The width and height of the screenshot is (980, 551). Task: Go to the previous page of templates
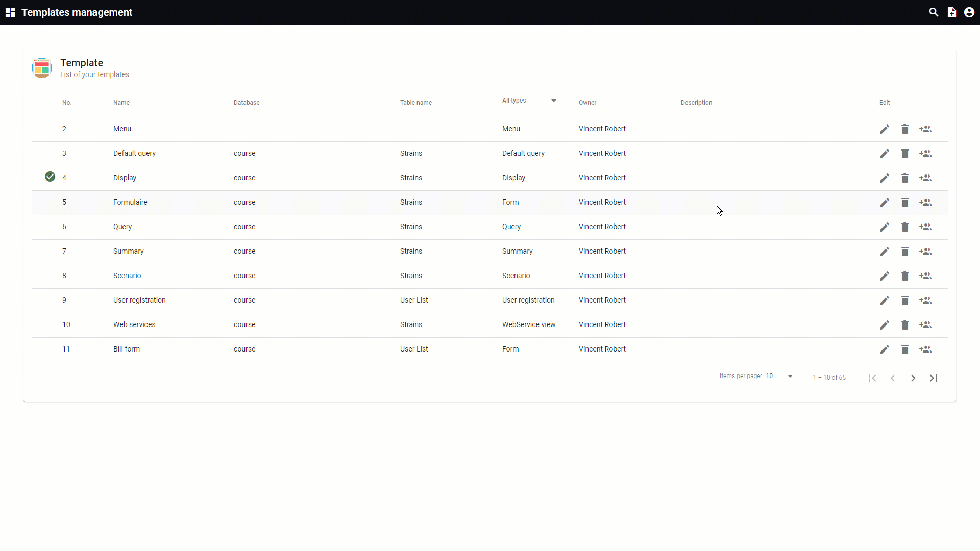893,378
